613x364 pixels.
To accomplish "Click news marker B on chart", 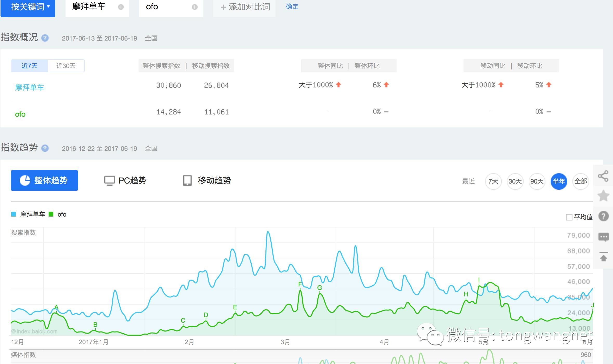I will tap(95, 325).
